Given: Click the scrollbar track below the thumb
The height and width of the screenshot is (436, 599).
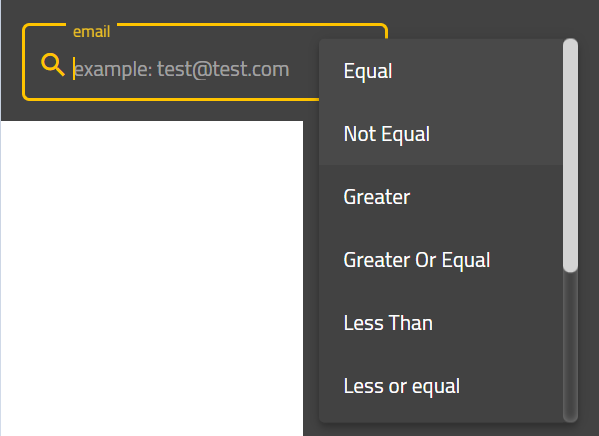Looking at the screenshot, I should [570, 347].
